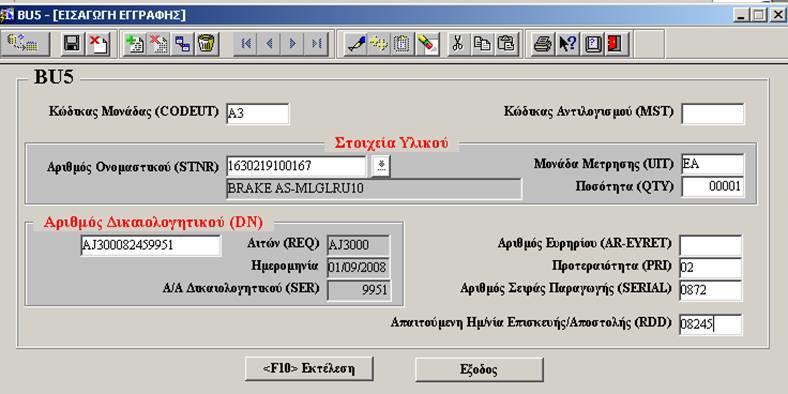Click the BU5 window title bar icon
788x394 pixels.
8,15
